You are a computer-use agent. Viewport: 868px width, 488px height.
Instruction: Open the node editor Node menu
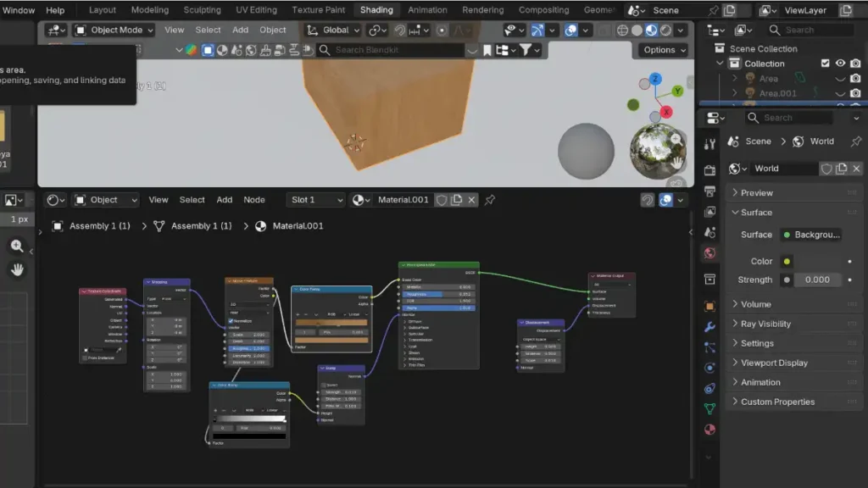(254, 200)
